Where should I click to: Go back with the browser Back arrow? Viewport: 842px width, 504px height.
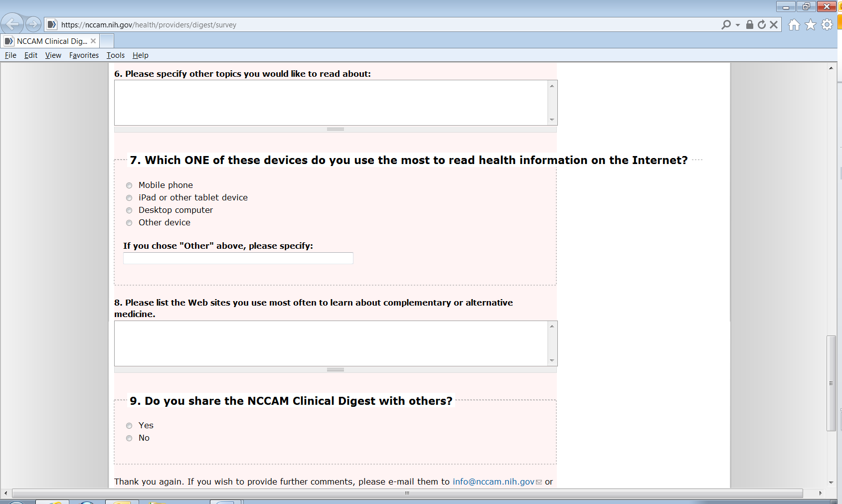(12, 23)
